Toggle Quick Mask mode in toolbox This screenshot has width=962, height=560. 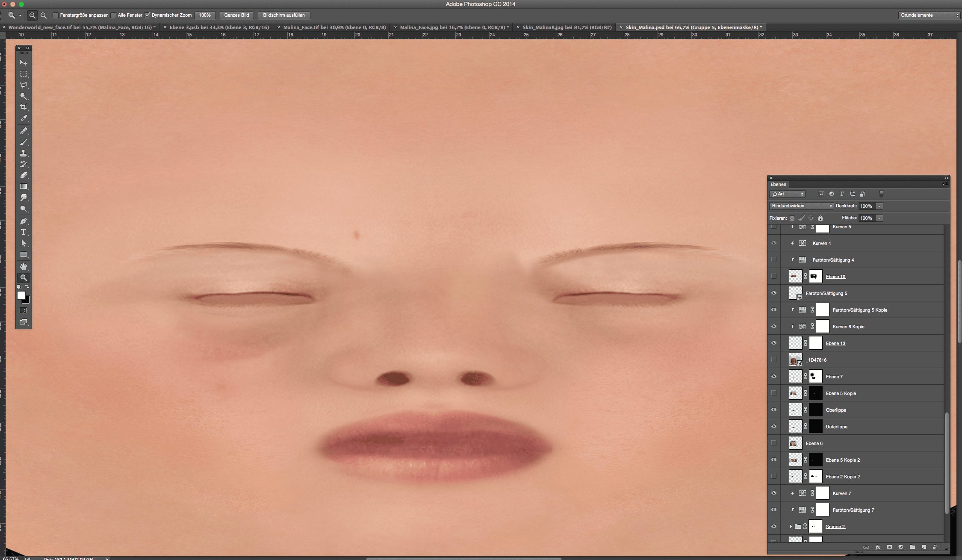click(24, 311)
